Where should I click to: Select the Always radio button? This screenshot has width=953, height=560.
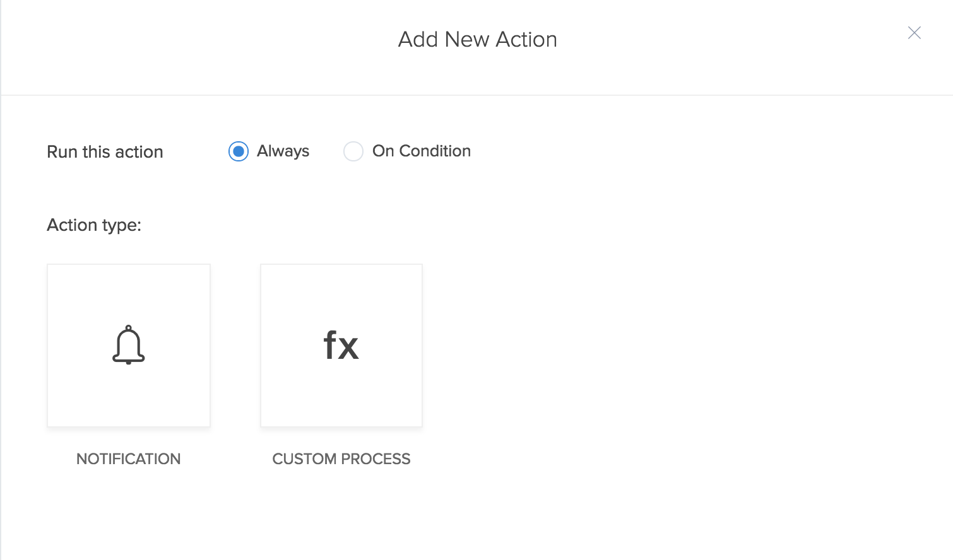(239, 151)
